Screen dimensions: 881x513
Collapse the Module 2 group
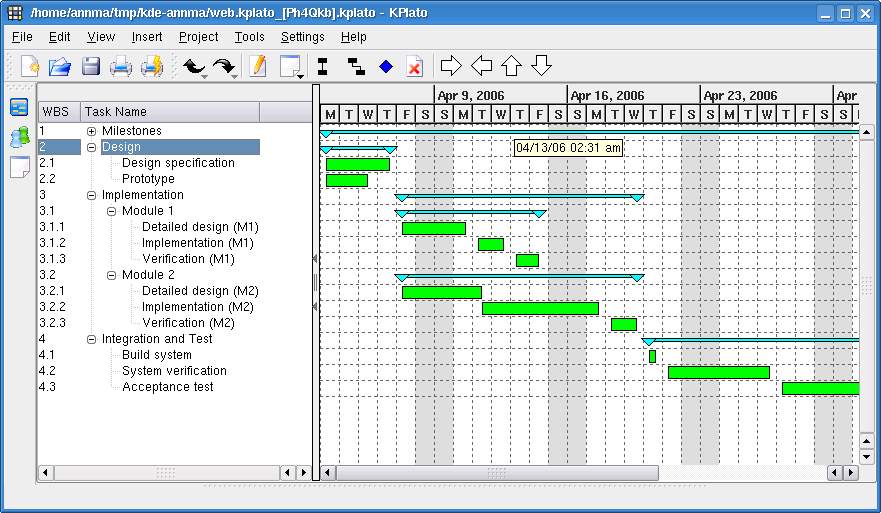pyautogui.click(x=111, y=275)
